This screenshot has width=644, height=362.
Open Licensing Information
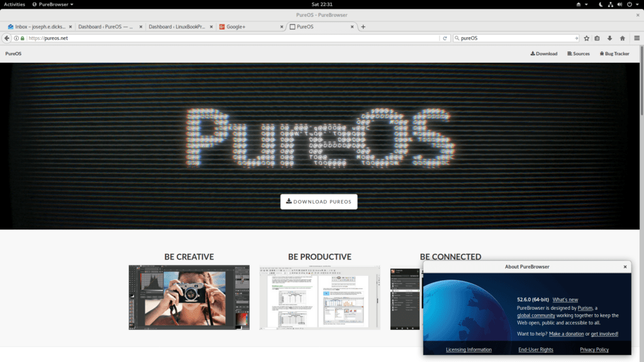pos(469,349)
